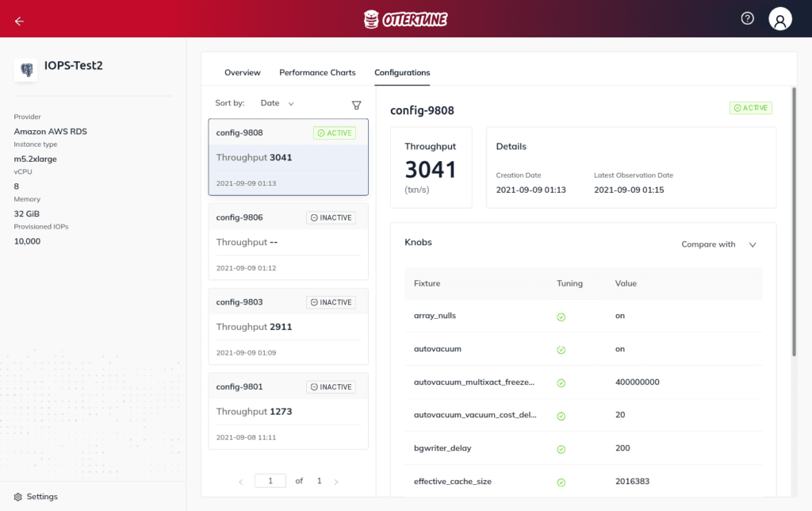Open the help question mark icon
Viewport: 812px width, 511px height.
(x=747, y=19)
